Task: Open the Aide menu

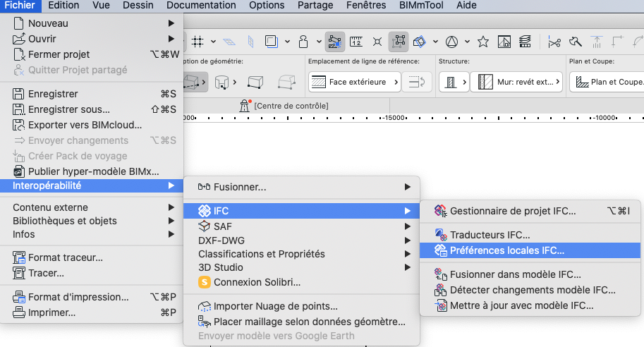Action: 466,6
